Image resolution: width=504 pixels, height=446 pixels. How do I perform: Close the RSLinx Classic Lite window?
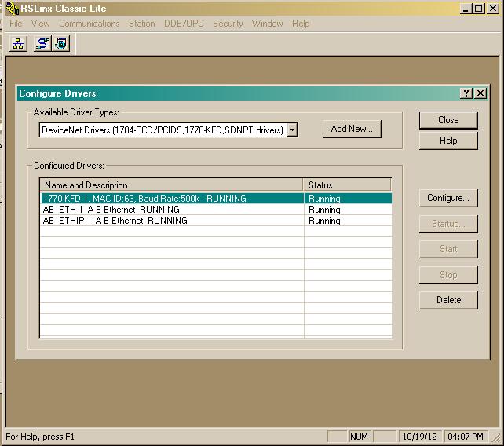click(493, 9)
